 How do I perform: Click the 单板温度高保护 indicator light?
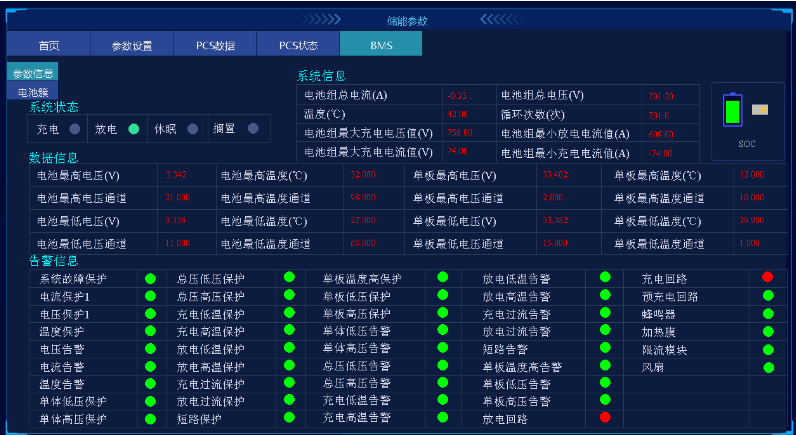443,278
